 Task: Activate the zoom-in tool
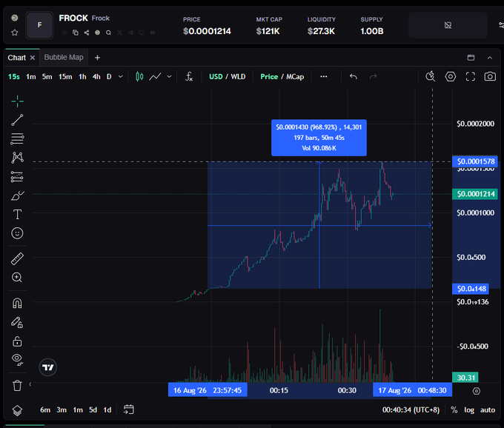point(17,277)
